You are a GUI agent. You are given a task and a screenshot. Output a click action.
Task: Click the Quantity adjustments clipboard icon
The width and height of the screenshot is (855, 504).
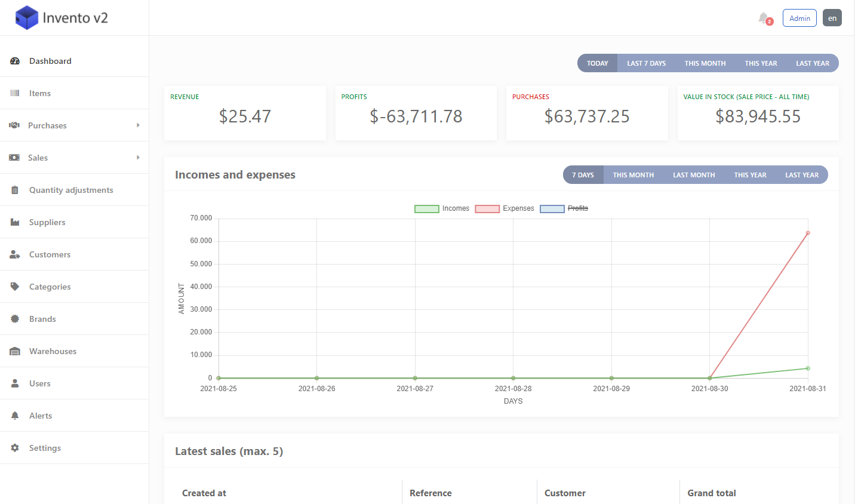15,190
